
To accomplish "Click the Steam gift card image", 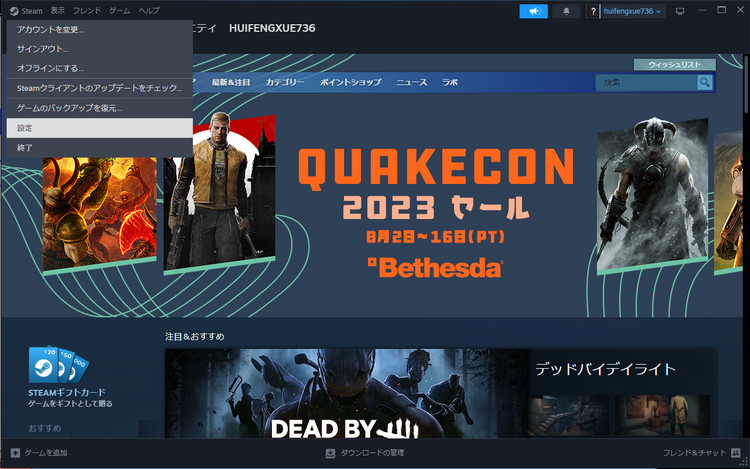I will click(58, 365).
